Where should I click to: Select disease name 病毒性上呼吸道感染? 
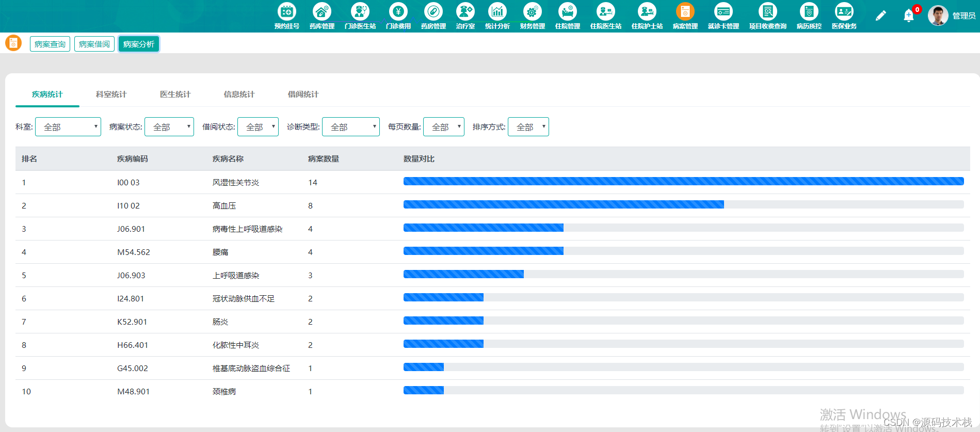pos(248,229)
